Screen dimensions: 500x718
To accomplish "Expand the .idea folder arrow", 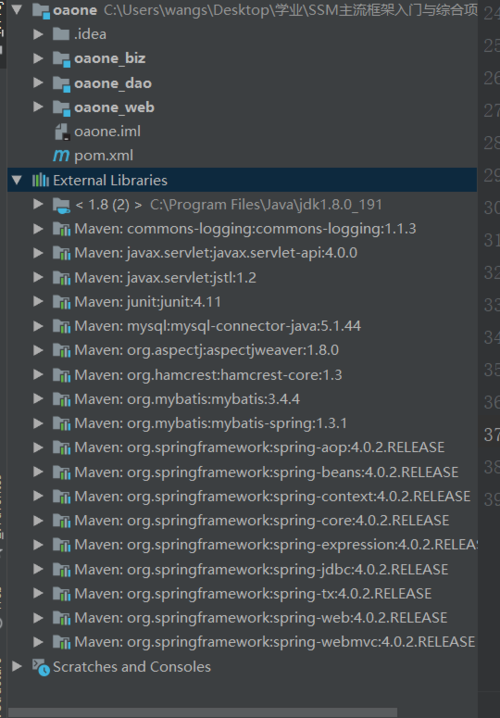I will tap(38, 34).
